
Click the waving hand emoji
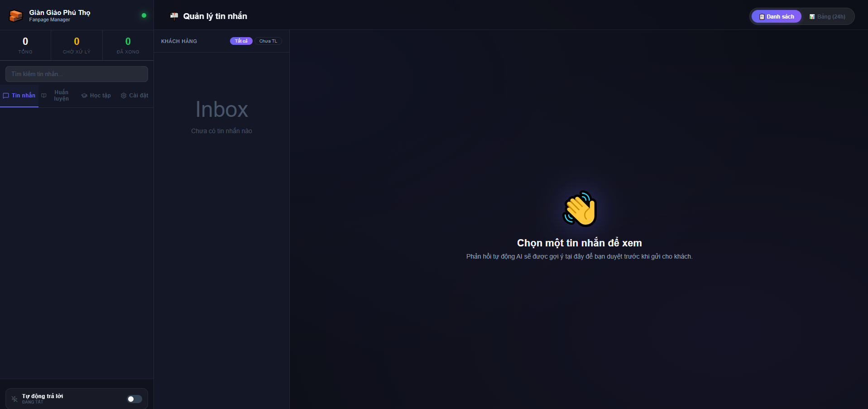pos(580,209)
